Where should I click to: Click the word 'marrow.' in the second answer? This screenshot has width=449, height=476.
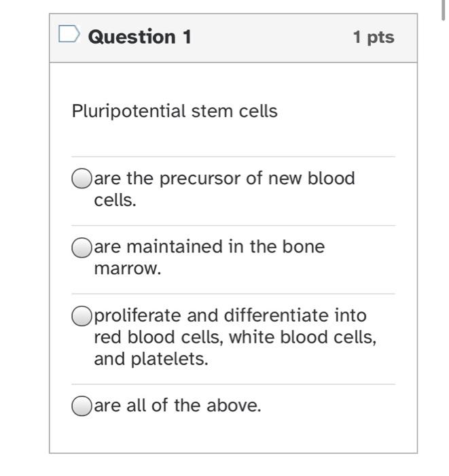[128, 269]
